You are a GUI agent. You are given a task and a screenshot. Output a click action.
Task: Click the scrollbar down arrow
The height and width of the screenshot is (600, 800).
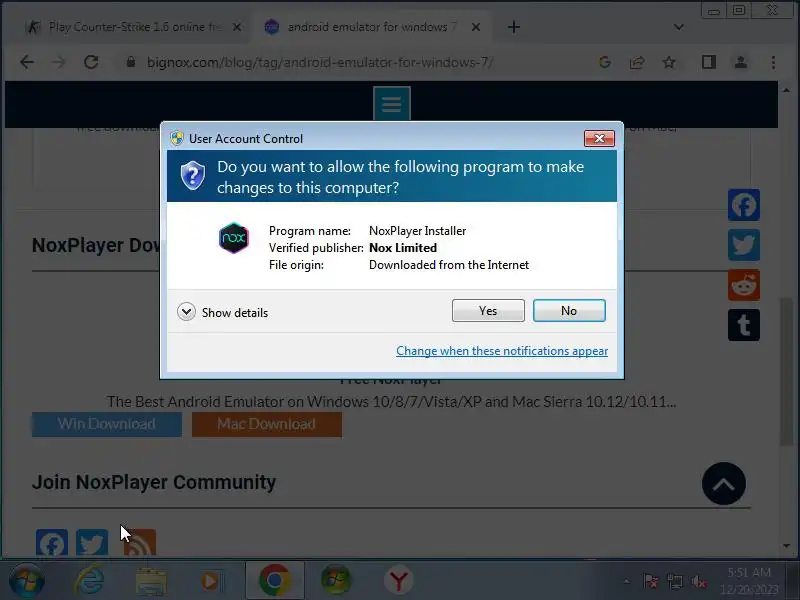786,546
